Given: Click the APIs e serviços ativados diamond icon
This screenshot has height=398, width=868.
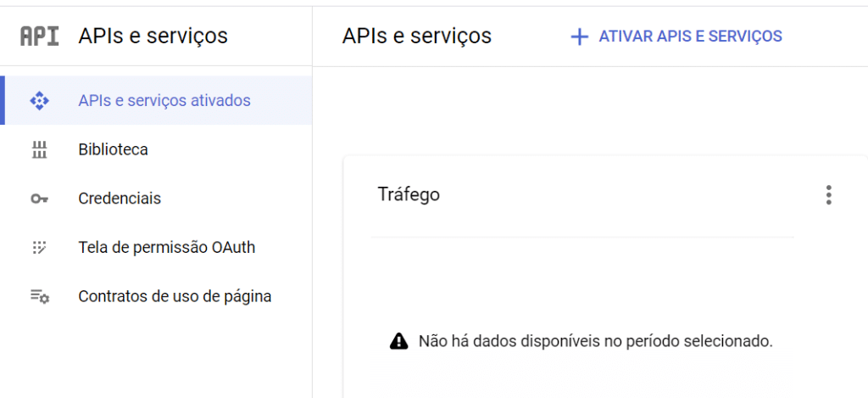Looking at the screenshot, I should (39, 101).
